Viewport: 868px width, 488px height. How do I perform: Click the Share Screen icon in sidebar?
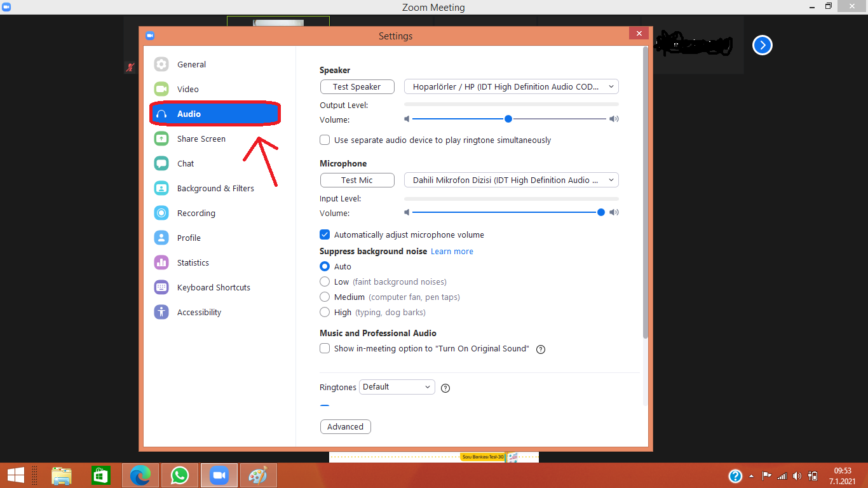click(x=161, y=139)
